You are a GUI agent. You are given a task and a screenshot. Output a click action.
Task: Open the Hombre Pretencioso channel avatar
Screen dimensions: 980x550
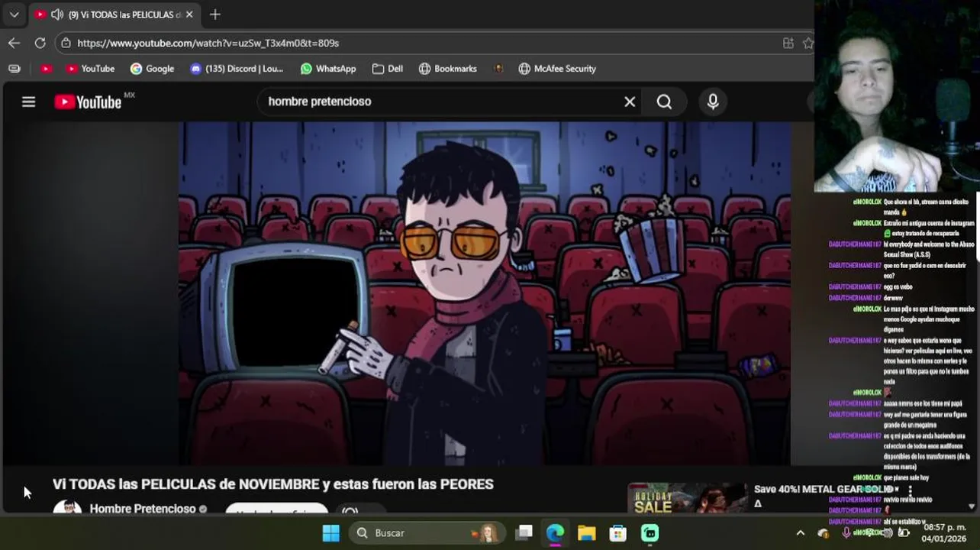tap(67, 509)
